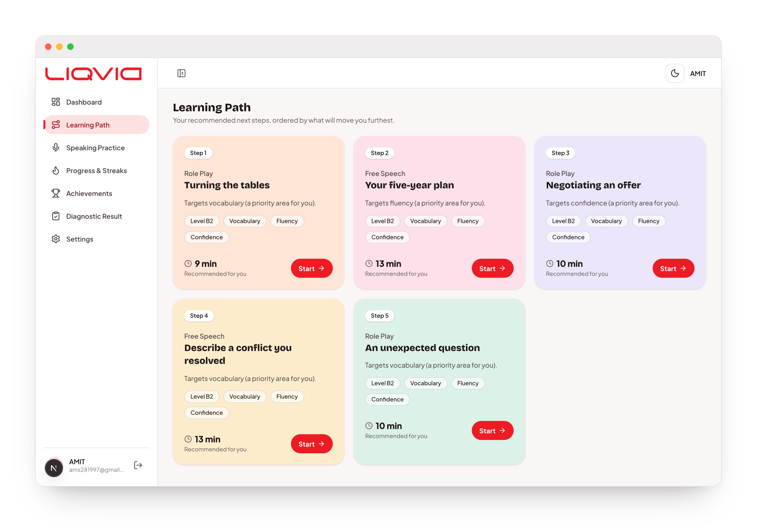Viewport: 757px width, 532px height.
Task: Click the Step 5 badge
Action: pos(380,316)
